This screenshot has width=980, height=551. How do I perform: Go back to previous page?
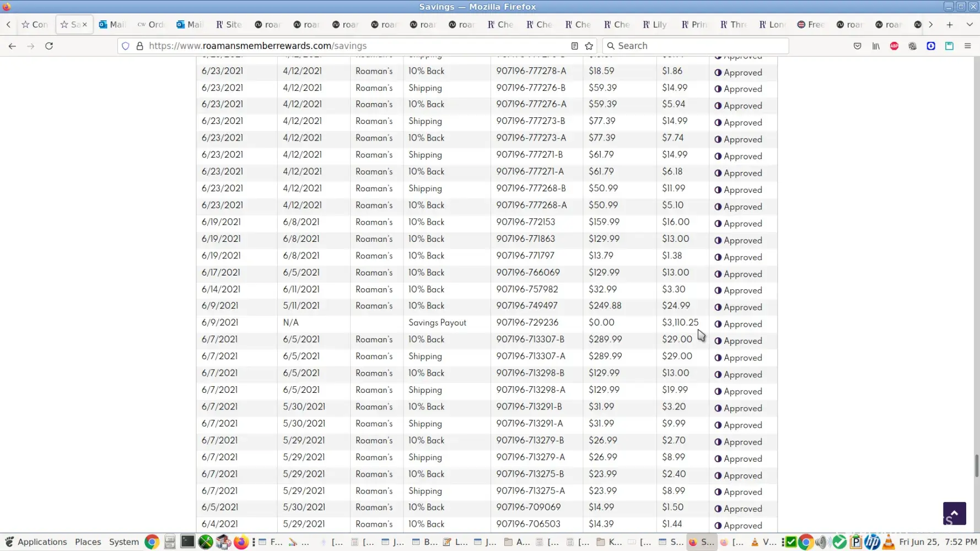click(x=12, y=46)
